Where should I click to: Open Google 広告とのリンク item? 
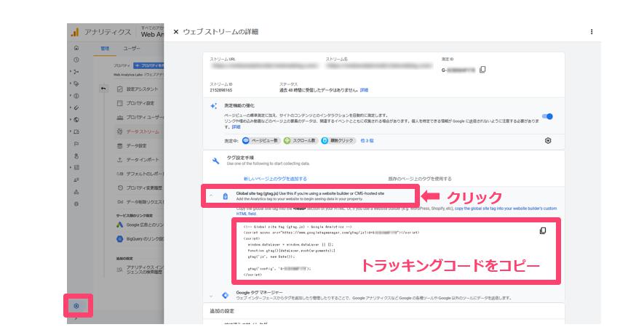(x=140, y=225)
